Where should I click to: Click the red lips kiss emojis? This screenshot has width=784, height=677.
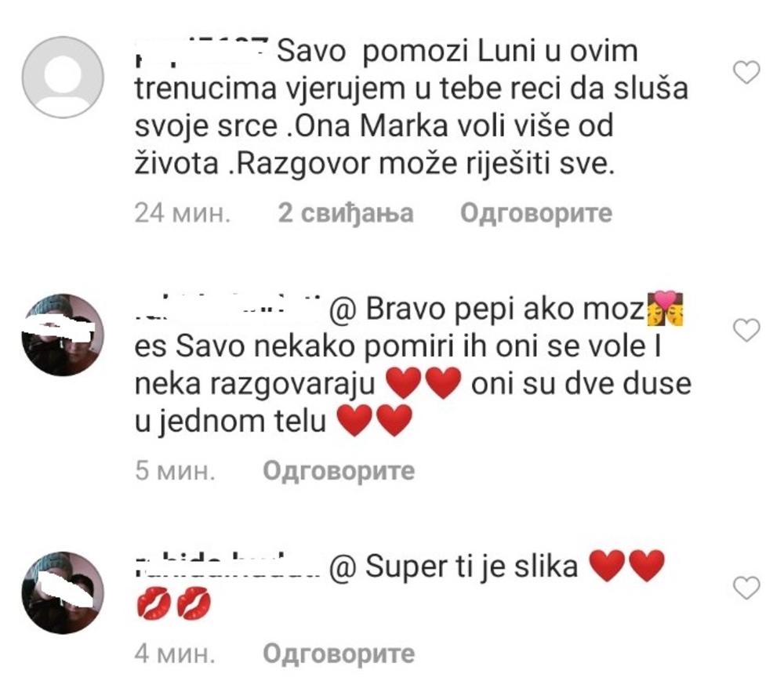coord(173,603)
